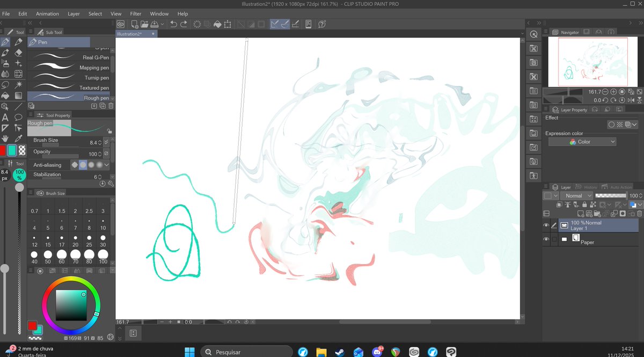The image size is (644, 357).
Task: Click the Scale/Rotate transform icon
Action: (228, 24)
